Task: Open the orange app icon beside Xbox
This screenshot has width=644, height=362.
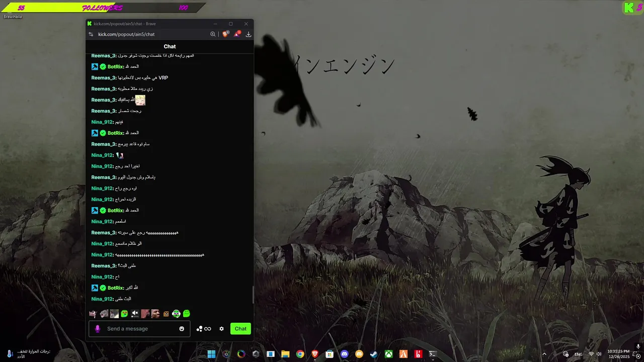Action: pos(403,354)
